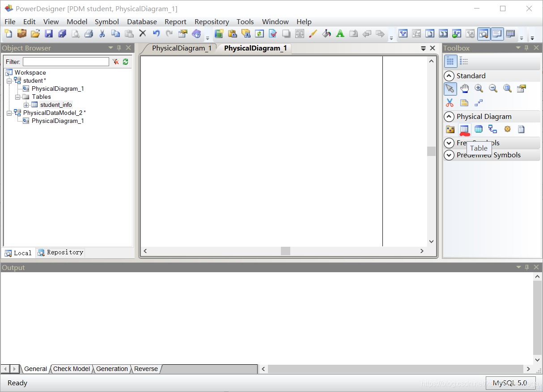
Task: Click the Check Model toolbar icon
Action: pyautogui.click(x=273, y=34)
